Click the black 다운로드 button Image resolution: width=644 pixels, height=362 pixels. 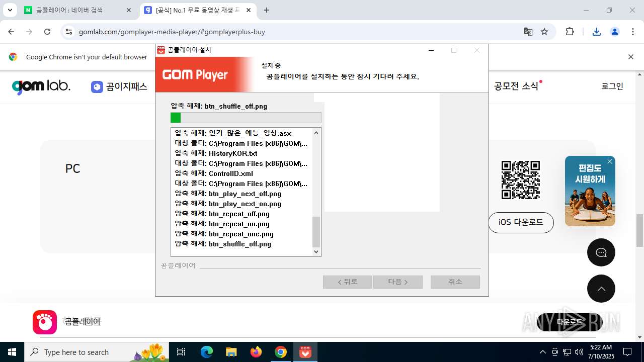(x=570, y=322)
